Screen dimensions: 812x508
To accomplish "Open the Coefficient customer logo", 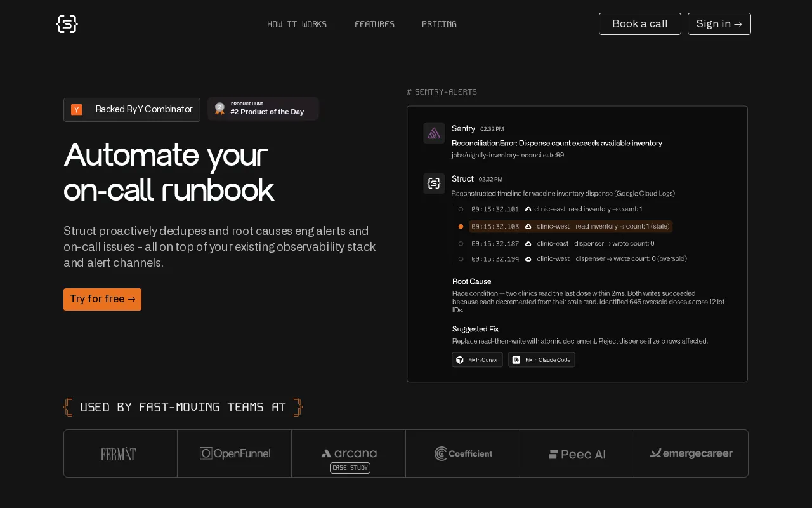I will [x=463, y=453].
